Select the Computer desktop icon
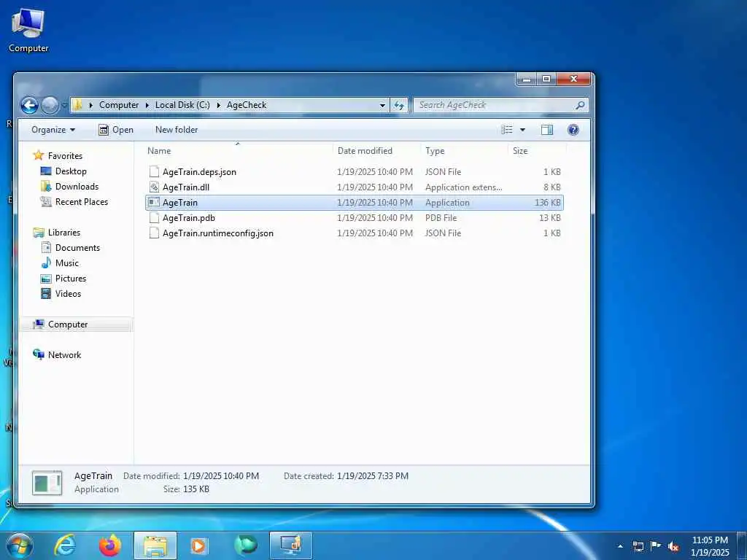Viewport: 747px width, 560px height. point(28,31)
